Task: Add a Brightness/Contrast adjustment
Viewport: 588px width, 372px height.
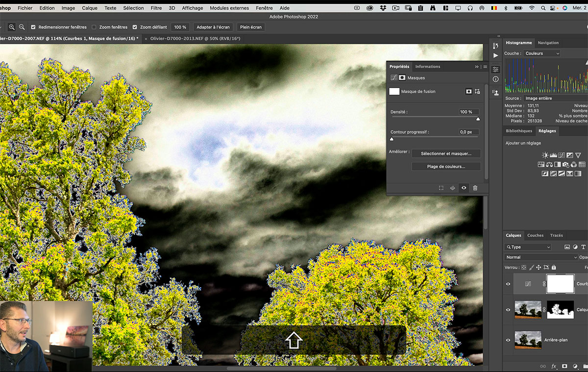Action: (545, 155)
